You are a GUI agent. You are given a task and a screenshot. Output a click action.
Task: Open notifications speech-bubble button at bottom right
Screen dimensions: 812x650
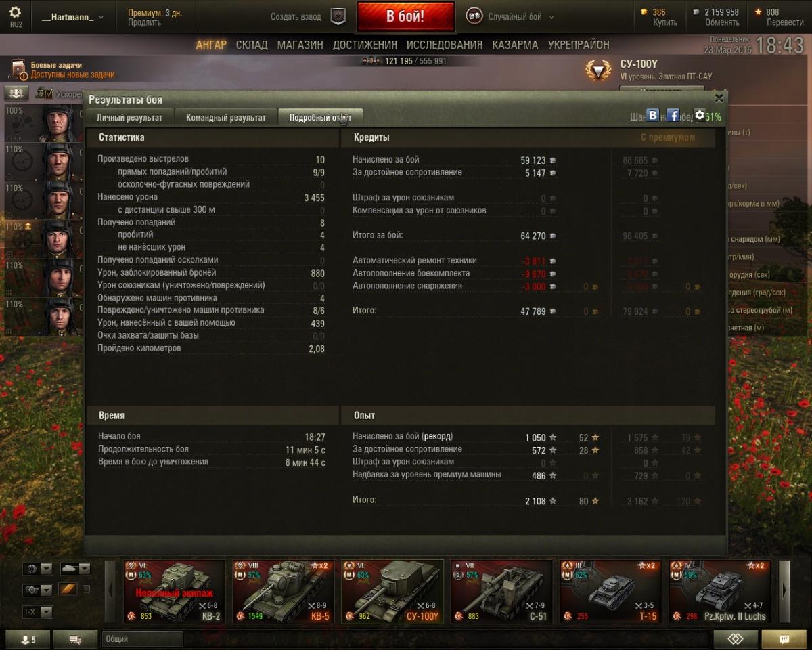(784, 639)
